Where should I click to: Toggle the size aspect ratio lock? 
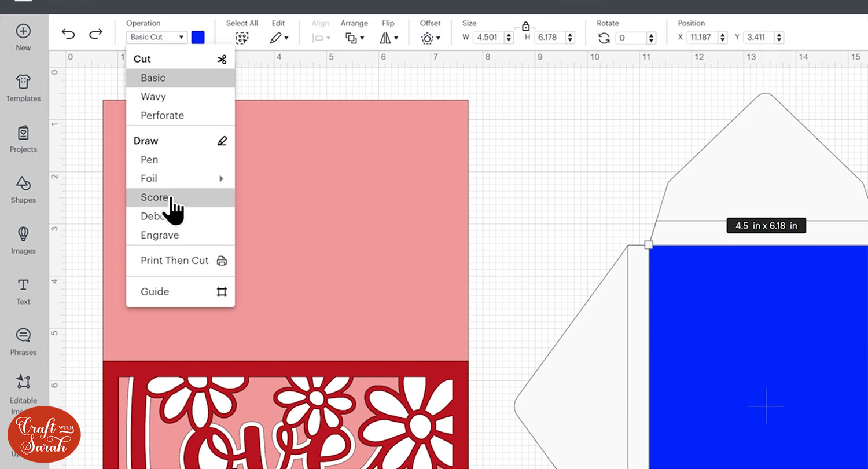click(525, 26)
